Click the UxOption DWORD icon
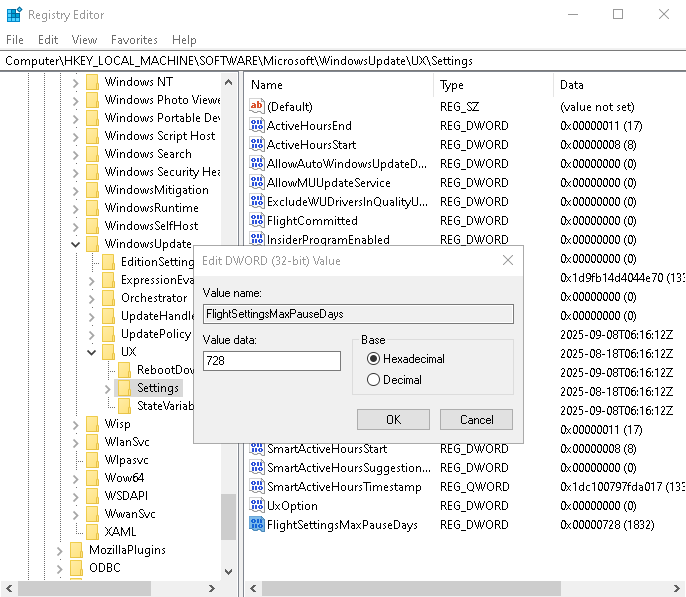The height and width of the screenshot is (597, 686). pos(256,506)
